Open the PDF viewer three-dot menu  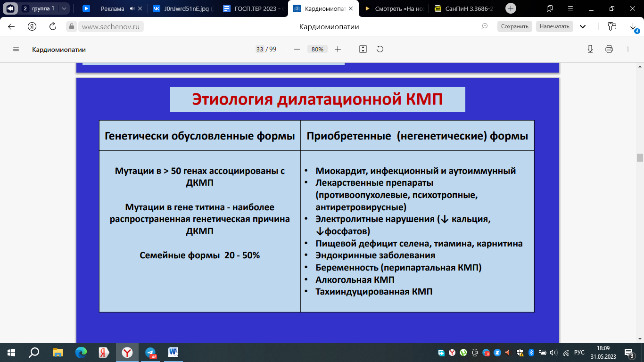(627, 49)
